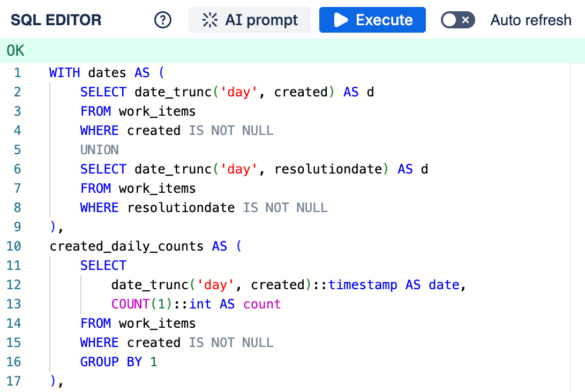585x392 pixels.
Task: Click 'COUNT(1)::int AS count' line
Action: coord(196,304)
